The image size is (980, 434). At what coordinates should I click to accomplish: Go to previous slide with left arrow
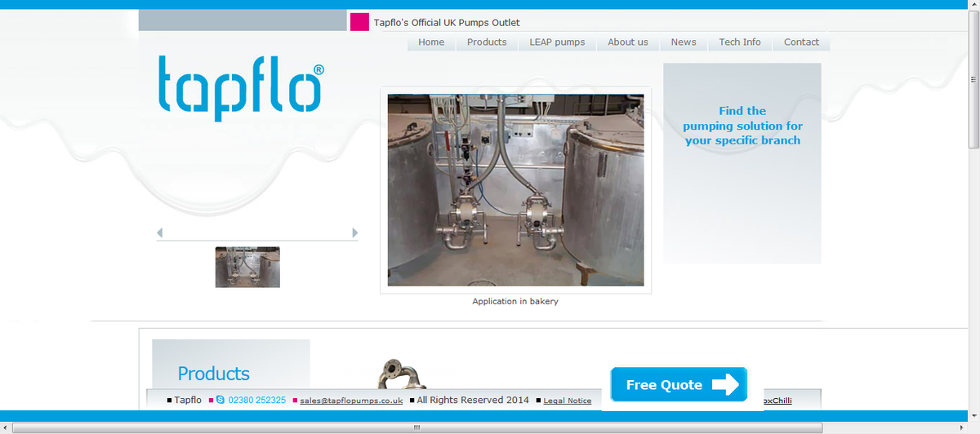(160, 233)
